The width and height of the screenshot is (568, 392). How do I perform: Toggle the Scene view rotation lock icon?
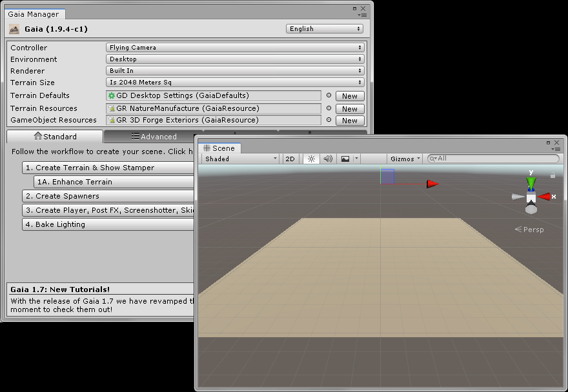553,175
